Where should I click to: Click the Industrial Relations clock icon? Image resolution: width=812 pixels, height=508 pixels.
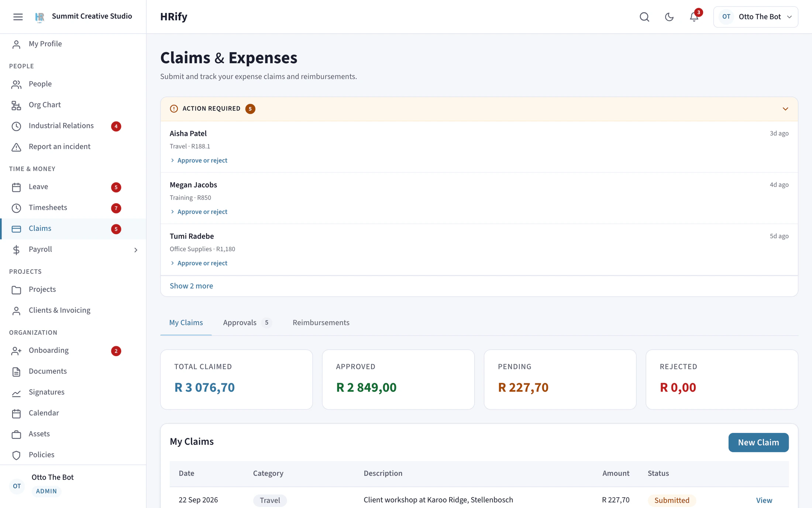click(x=16, y=126)
